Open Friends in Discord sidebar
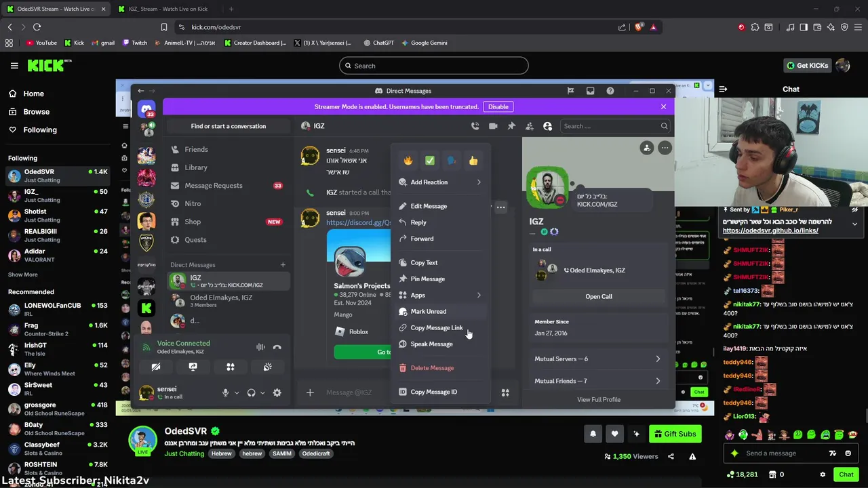This screenshot has width=868, height=488. point(229,149)
